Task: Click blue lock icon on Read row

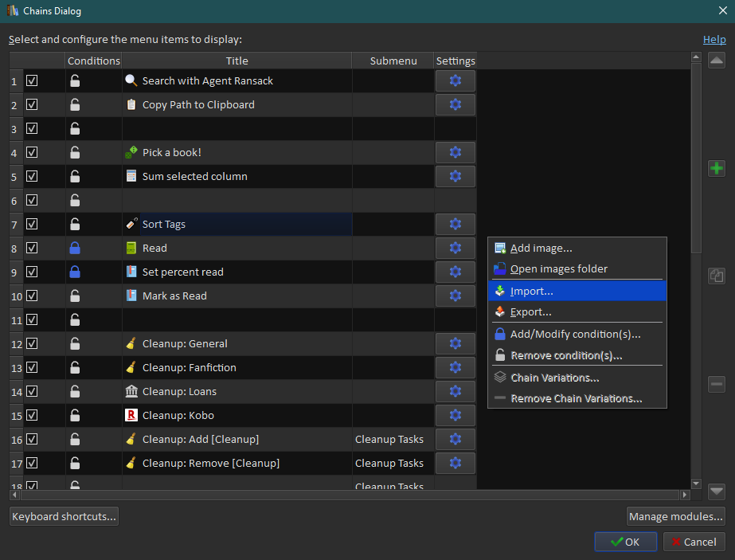Action: (x=75, y=249)
